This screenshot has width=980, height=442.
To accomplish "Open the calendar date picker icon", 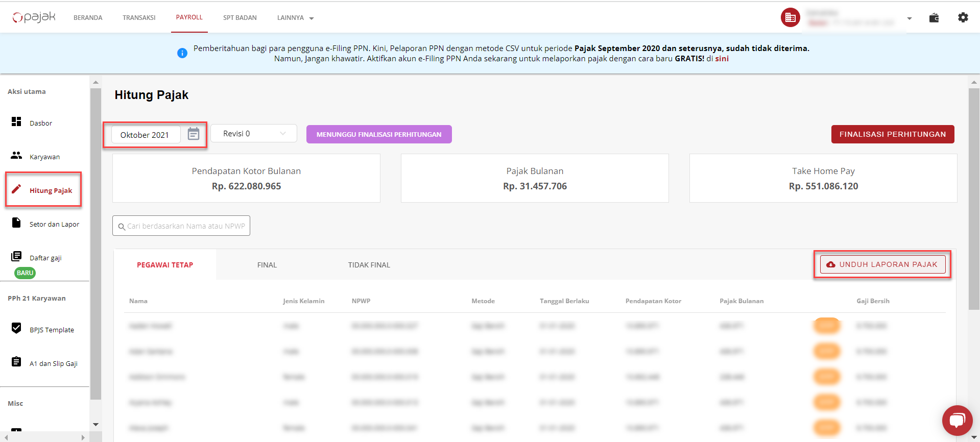I will click(x=193, y=134).
